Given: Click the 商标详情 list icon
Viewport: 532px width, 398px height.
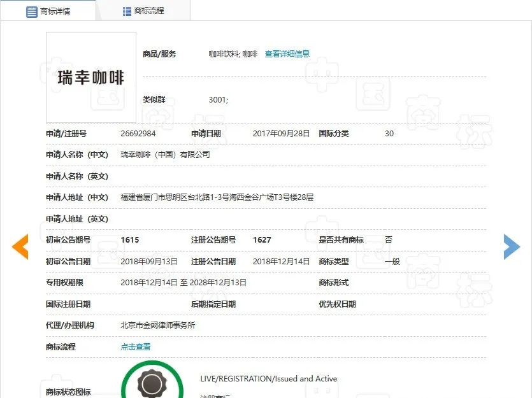Looking at the screenshot, I should 32,12.
